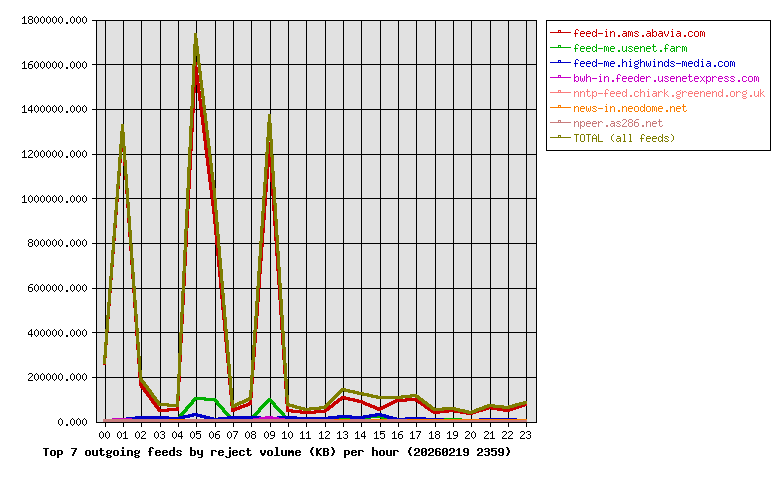The width and height of the screenshot is (780, 480).
Task: Click the bwh-in.feeder.usenetexpress.com legend label
Action: pyautogui.click(x=666, y=78)
